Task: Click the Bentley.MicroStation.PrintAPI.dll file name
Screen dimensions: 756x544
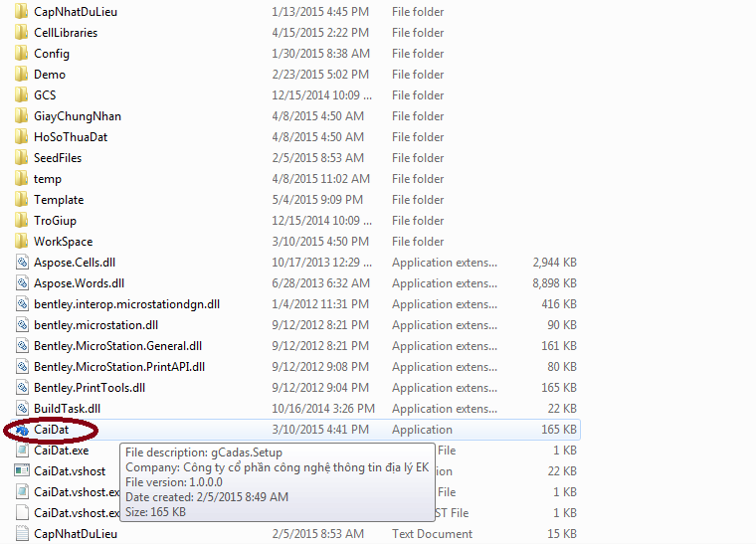Action: click(x=119, y=367)
